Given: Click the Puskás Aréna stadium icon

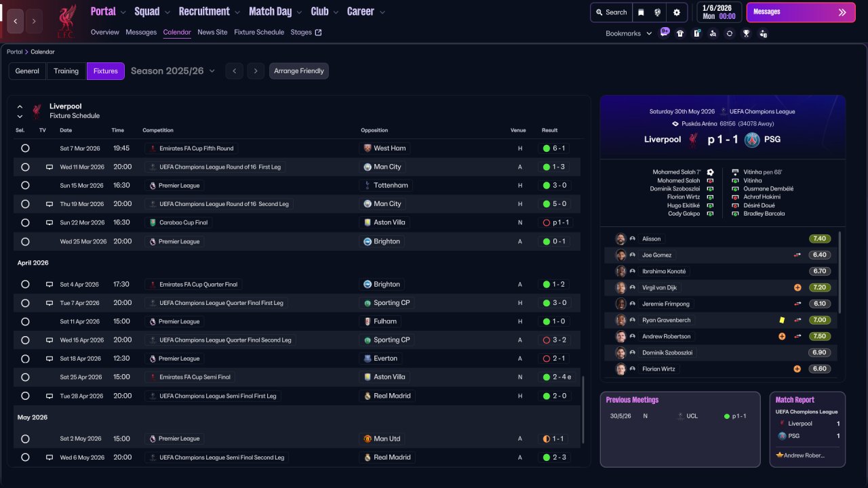Looking at the screenshot, I should point(675,123).
